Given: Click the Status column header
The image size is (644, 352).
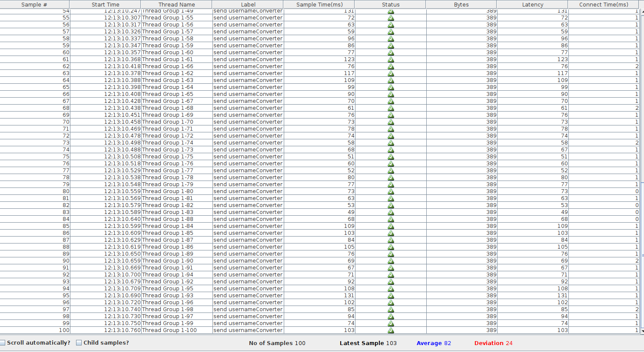Looking at the screenshot, I should coord(391,4).
